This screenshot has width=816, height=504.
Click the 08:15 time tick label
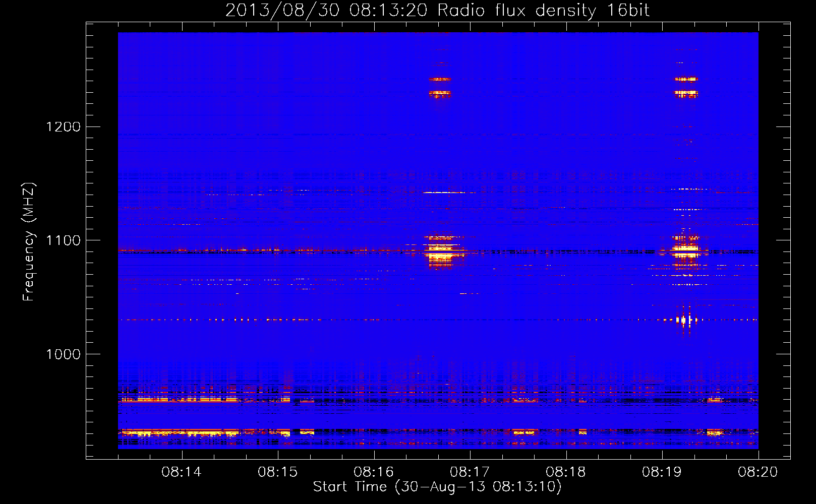pos(278,472)
